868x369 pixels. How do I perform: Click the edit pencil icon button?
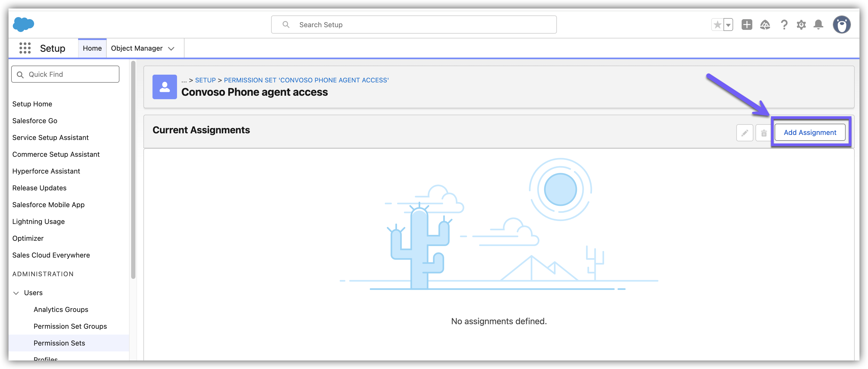pos(745,133)
